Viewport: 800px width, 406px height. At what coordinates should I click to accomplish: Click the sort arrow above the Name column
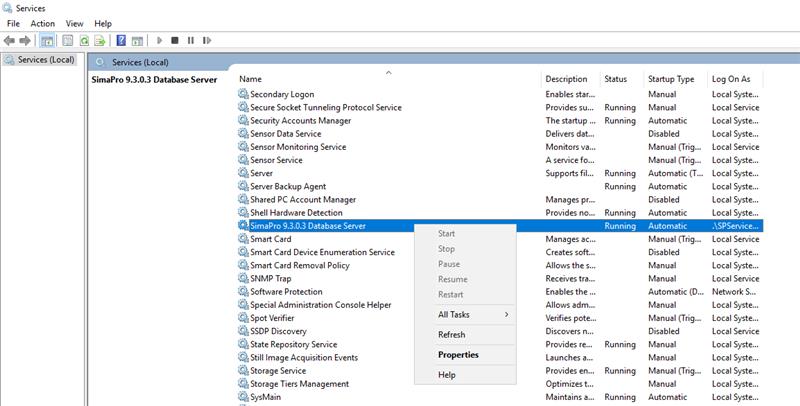coord(388,72)
